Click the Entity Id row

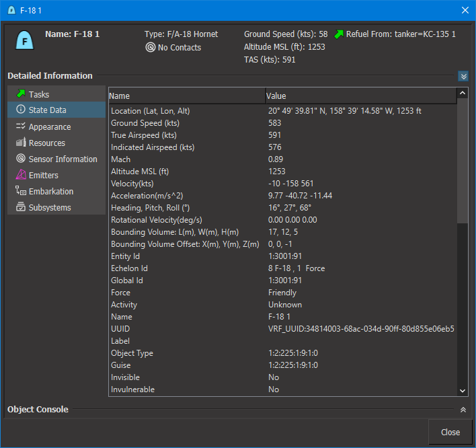point(282,256)
